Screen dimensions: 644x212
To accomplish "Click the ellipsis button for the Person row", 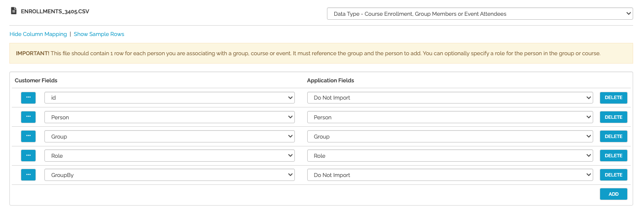I will tap(28, 117).
